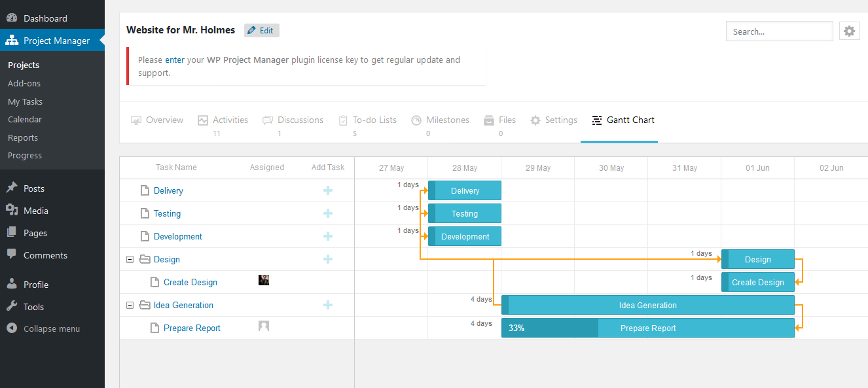The width and height of the screenshot is (868, 388).
Task: Click the settings gear icon beside search
Action: coord(849,31)
